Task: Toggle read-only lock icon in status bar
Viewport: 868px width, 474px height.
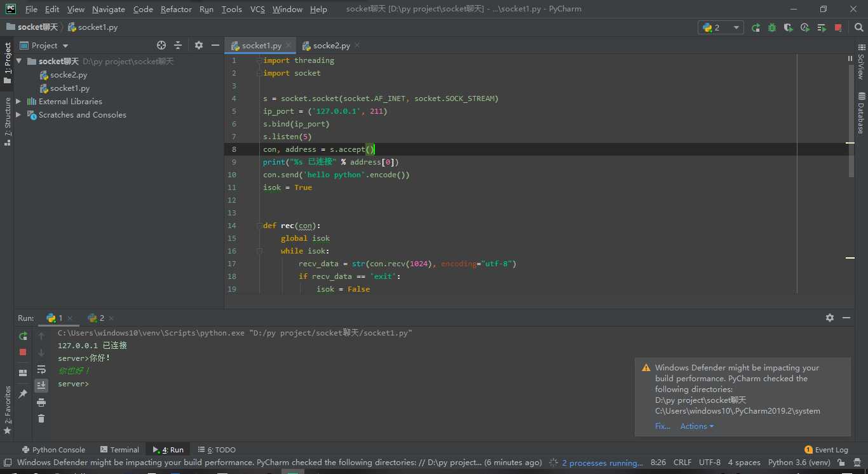Action: pos(841,463)
